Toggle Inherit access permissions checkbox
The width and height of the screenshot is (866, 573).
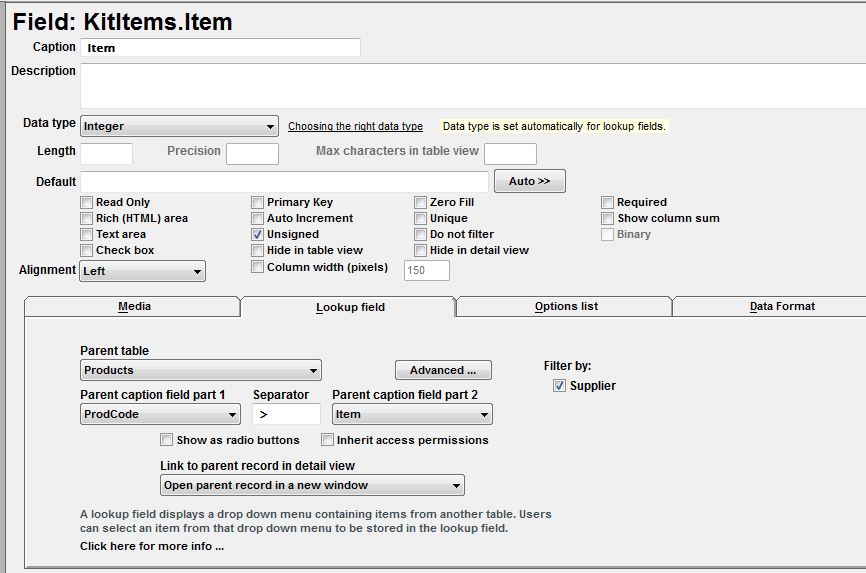tap(328, 440)
